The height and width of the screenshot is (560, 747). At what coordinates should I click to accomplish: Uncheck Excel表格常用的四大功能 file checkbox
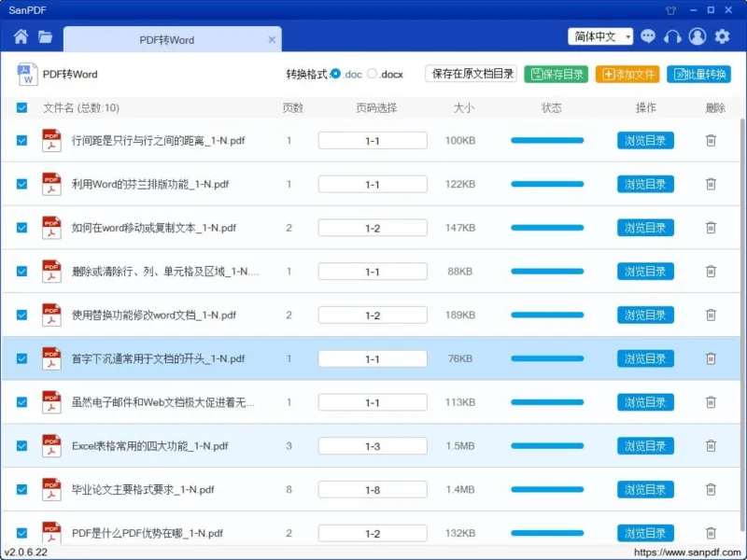[x=21, y=446]
